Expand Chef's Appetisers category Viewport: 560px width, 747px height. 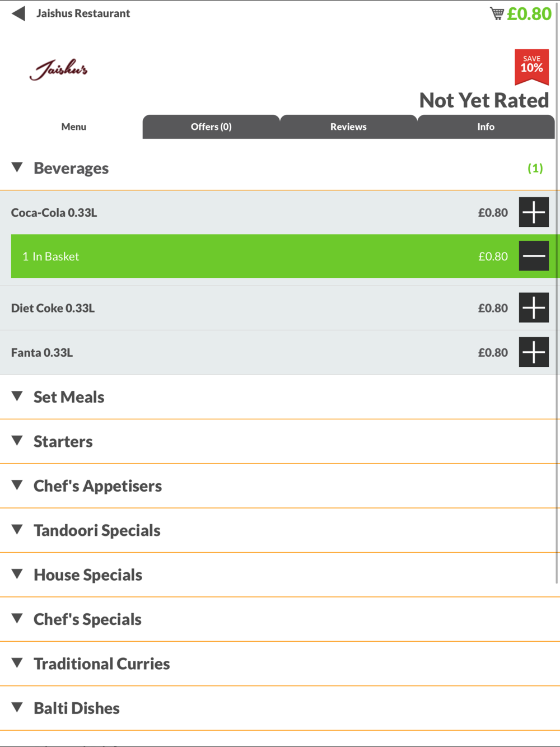(277, 486)
